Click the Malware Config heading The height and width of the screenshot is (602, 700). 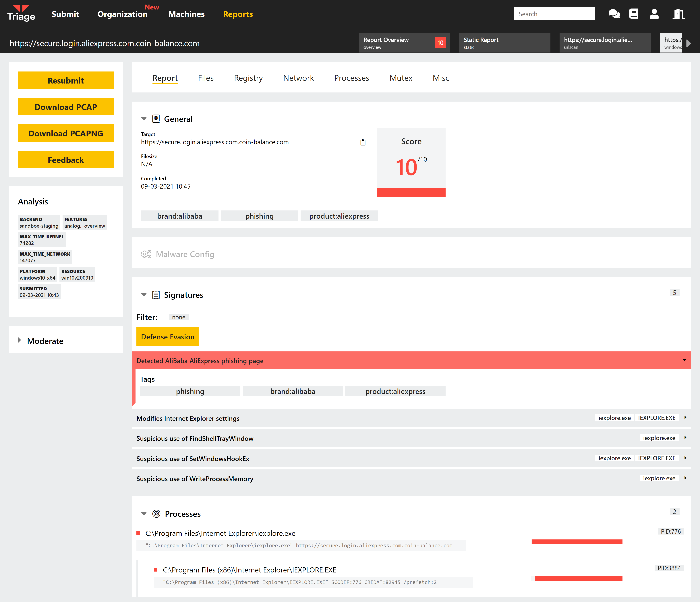[185, 254]
